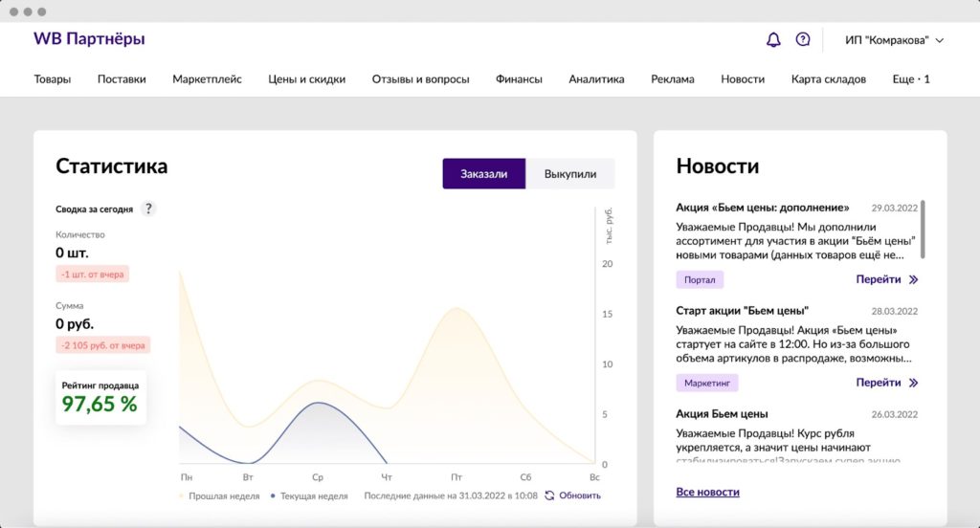
Task: Click the date 29.03.2022 in news
Action: [x=895, y=209]
